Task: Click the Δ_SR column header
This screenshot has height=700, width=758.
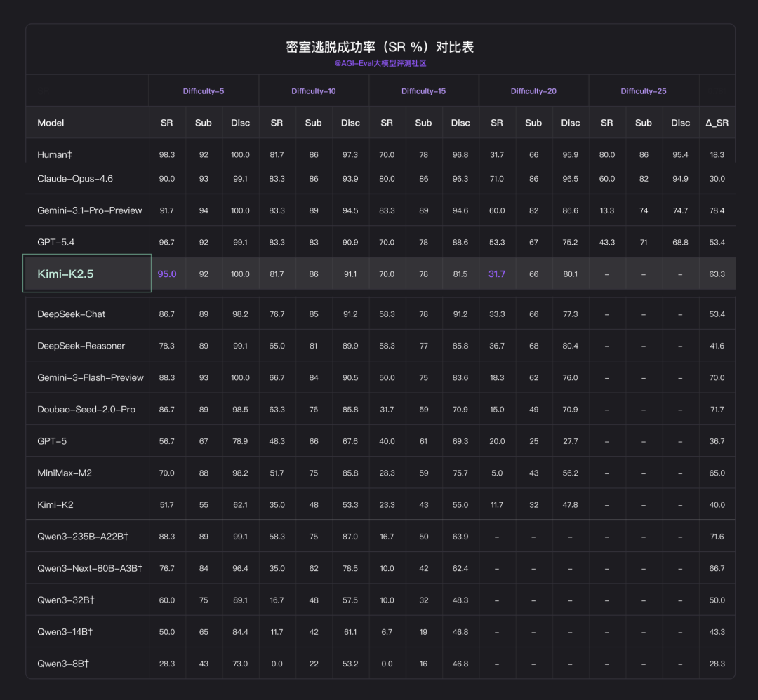Action: [717, 123]
